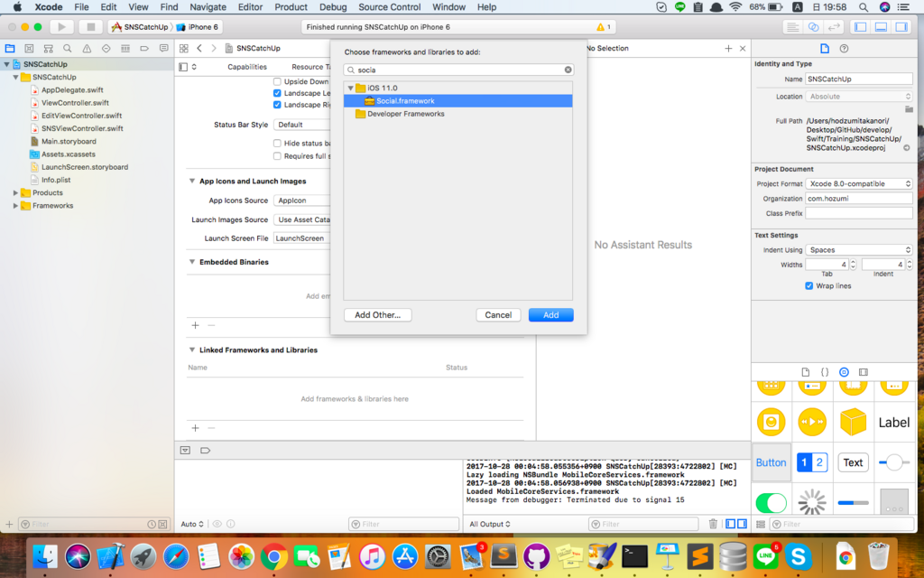Click the Run (play) button in toolbar

[x=61, y=26]
